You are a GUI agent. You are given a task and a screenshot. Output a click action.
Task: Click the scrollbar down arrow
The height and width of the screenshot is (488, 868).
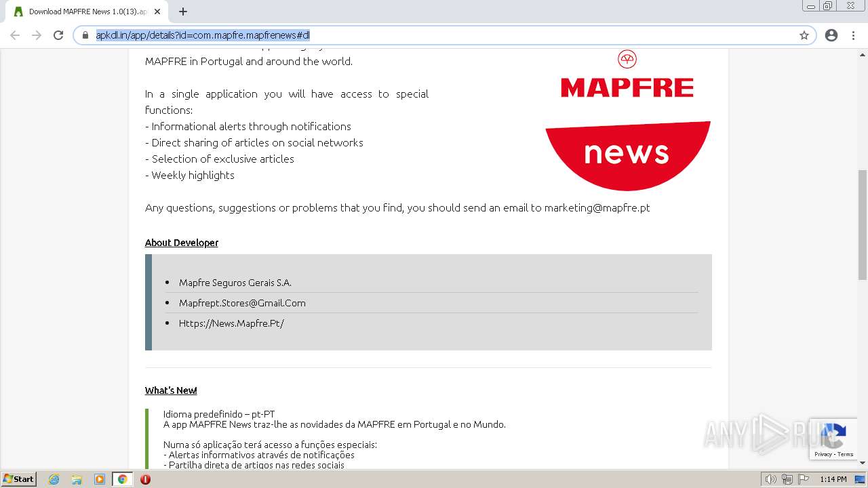pos(863,464)
